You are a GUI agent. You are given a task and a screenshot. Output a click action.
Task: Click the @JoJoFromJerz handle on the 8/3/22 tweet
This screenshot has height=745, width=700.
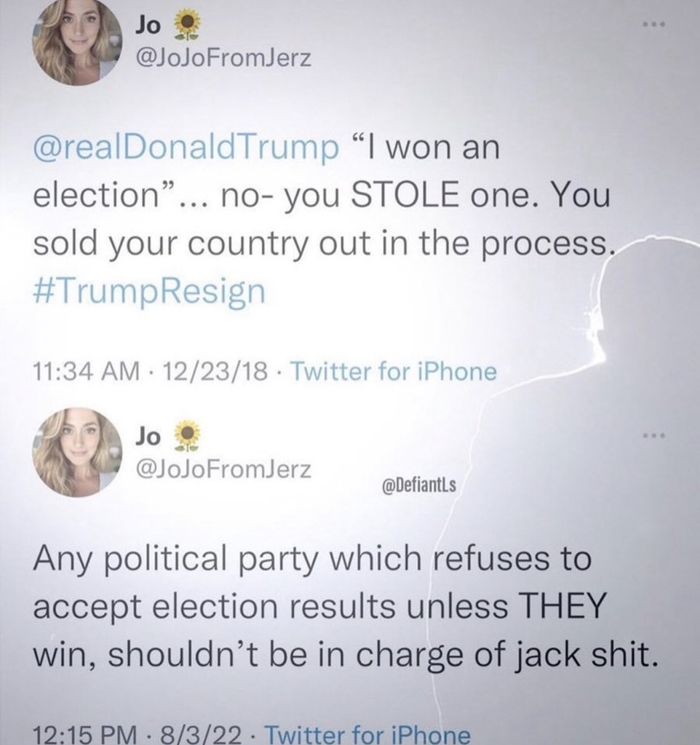click(x=223, y=471)
